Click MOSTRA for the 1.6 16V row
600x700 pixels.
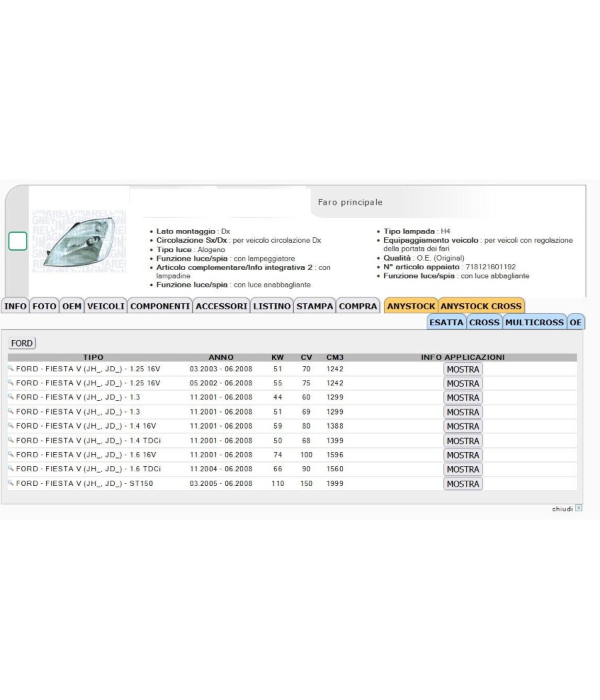pyautogui.click(x=463, y=455)
